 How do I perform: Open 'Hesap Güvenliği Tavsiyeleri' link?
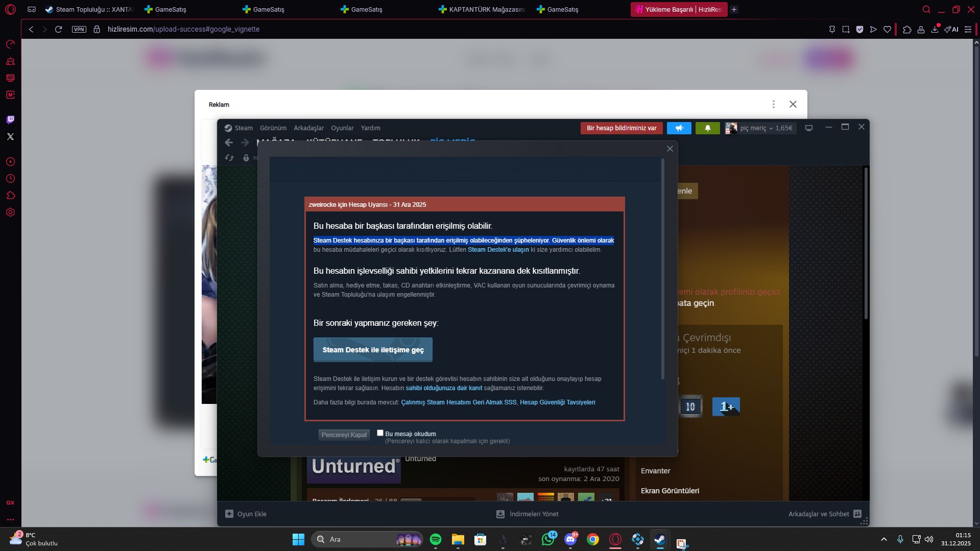[x=558, y=402]
